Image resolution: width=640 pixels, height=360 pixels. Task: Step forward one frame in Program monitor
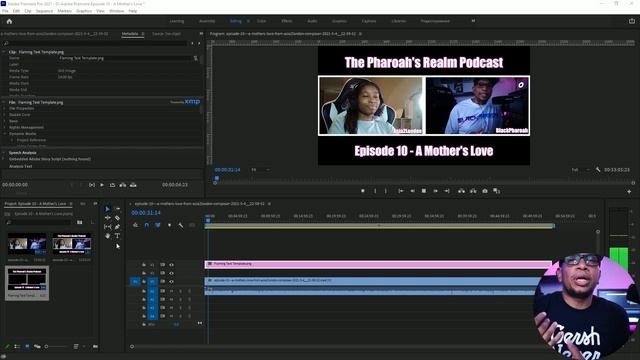[x=436, y=191]
